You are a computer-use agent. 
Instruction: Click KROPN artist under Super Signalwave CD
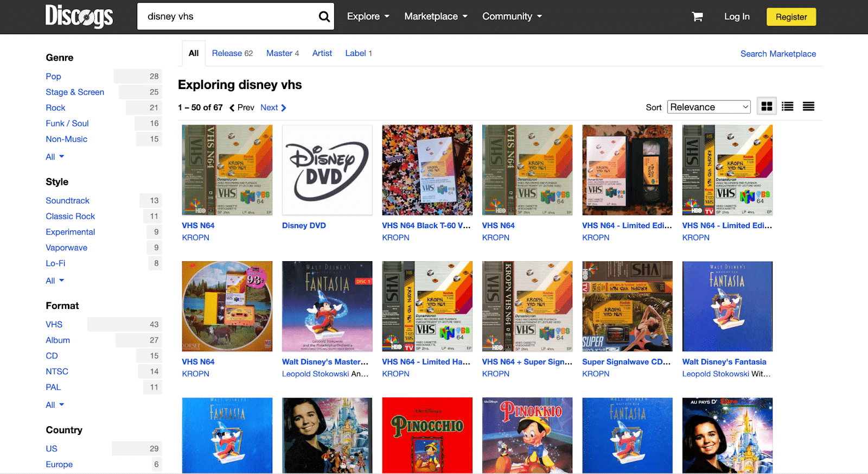[596, 374]
